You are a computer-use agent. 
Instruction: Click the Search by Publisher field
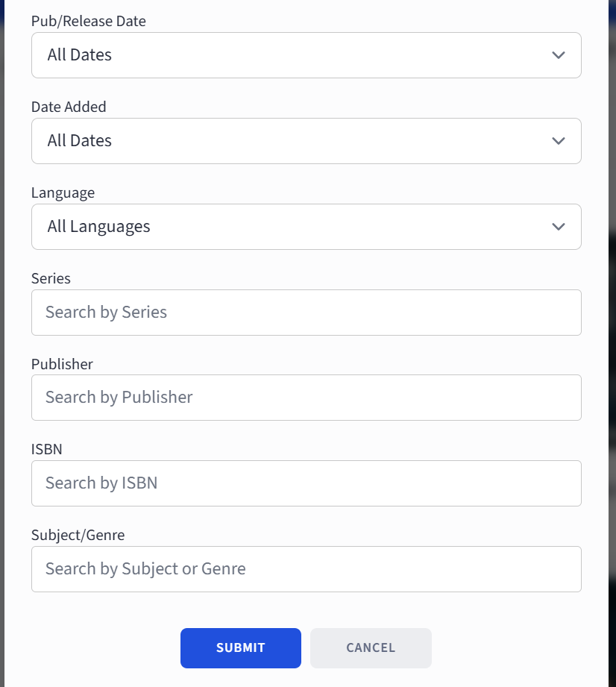tap(306, 397)
